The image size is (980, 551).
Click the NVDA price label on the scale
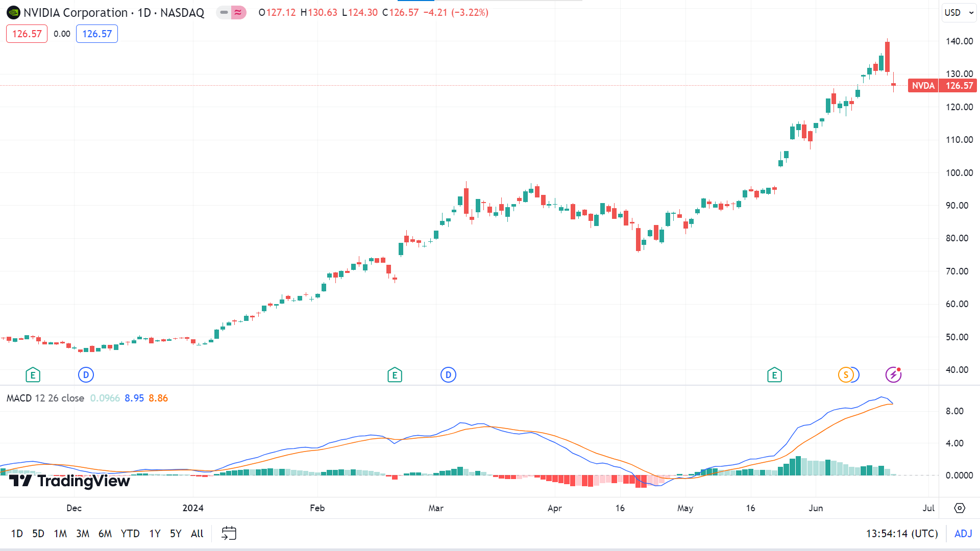(x=923, y=86)
